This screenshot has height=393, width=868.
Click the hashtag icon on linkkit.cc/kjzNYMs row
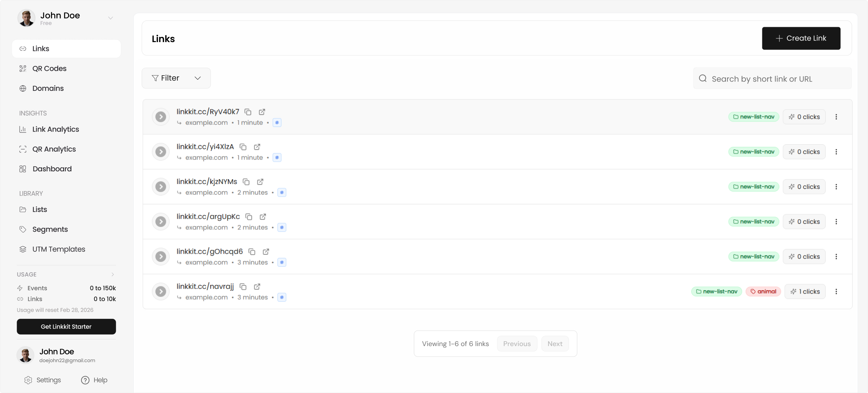(x=282, y=193)
